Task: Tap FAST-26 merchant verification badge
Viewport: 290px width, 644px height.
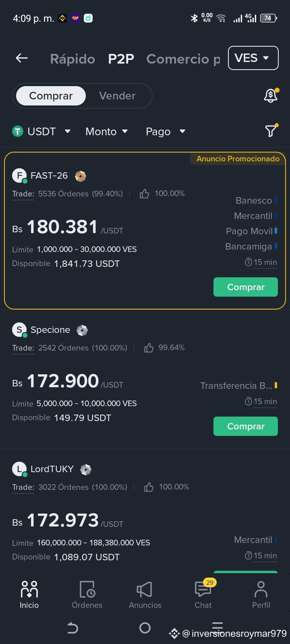Action: (81, 176)
